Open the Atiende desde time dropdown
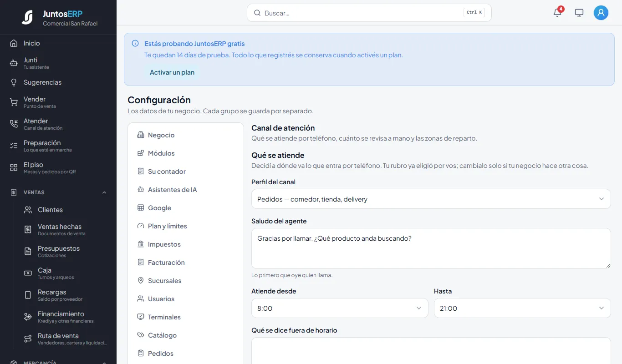Viewport: 622px width, 364px height. coord(340,308)
